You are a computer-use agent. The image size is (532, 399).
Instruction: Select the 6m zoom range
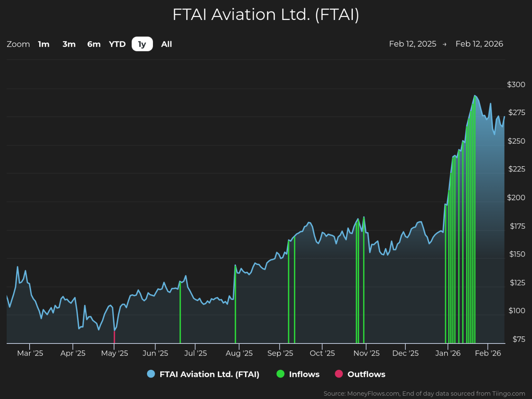(x=94, y=44)
